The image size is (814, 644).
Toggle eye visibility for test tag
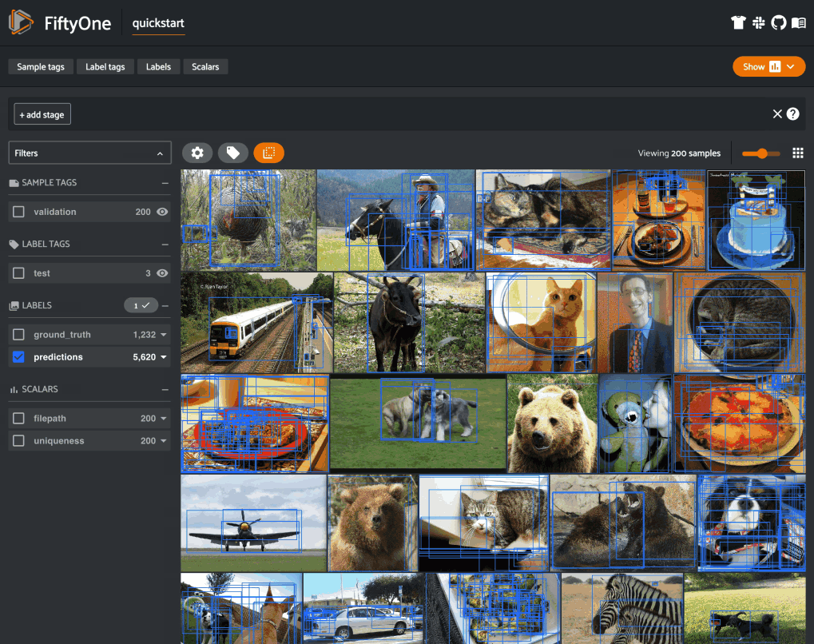point(162,273)
